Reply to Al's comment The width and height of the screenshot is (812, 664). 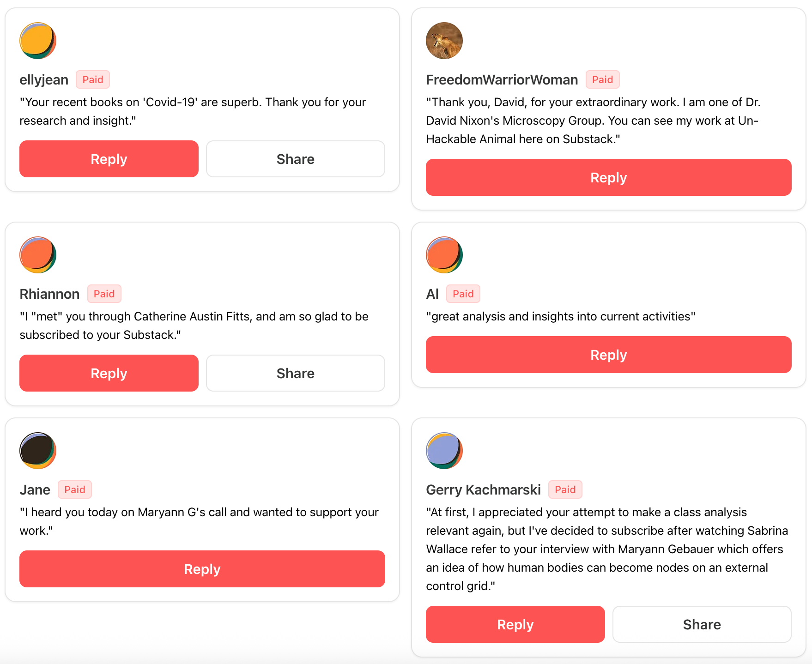pyautogui.click(x=608, y=355)
